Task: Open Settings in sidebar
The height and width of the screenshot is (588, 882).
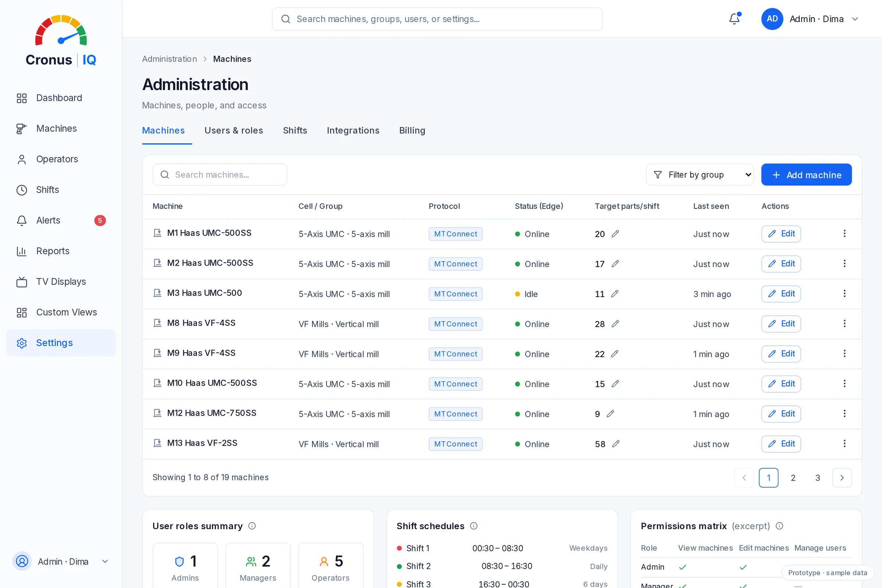Action: click(x=61, y=343)
